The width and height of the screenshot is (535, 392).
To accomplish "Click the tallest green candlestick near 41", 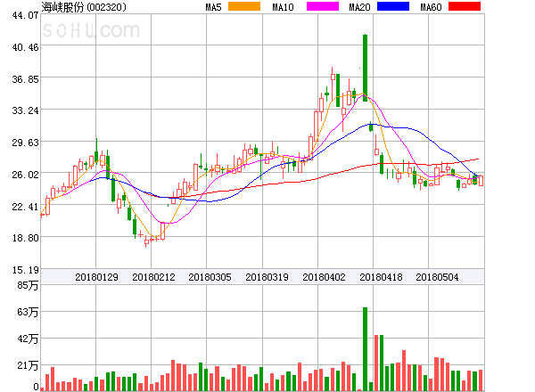I will coord(365,68).
